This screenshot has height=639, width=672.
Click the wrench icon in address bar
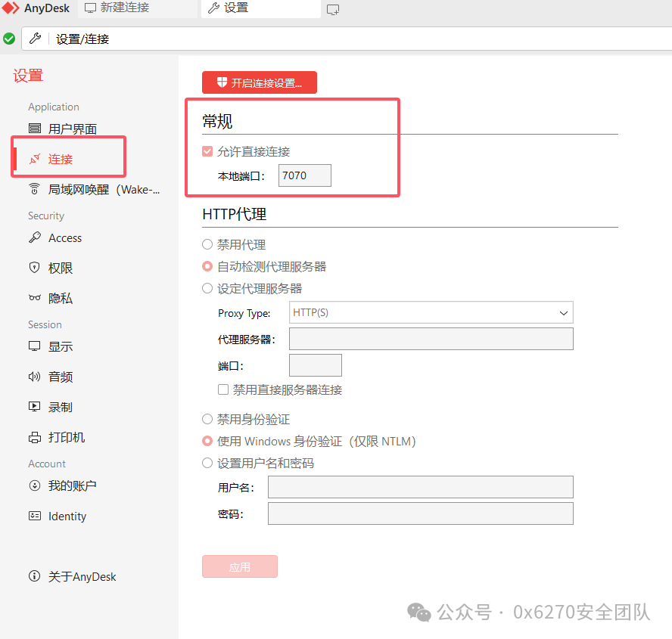(35, 39)
